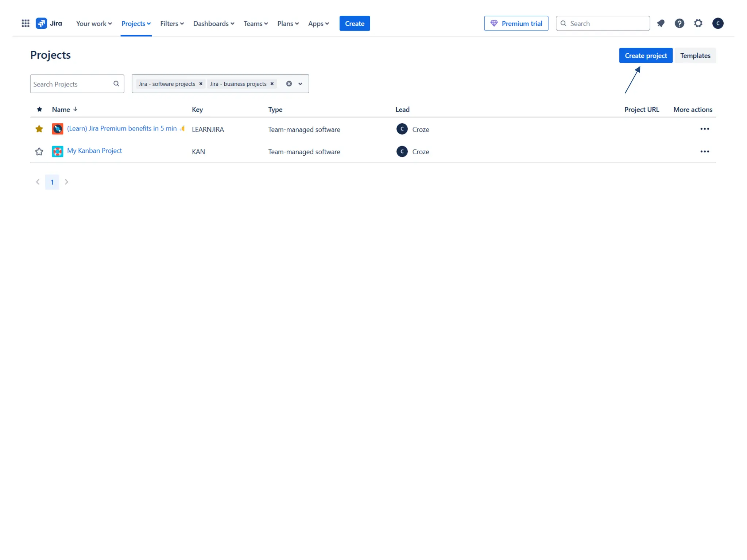This screenshot has height=560, width=747.
Task: Open the Dashboards menu
Action: [x=213, y=23]
